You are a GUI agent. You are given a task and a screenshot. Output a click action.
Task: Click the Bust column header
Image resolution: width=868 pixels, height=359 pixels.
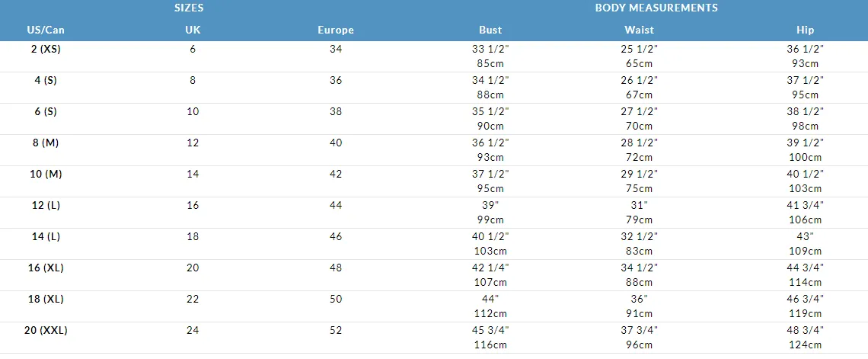pyautogui.click(x=490, y=30)
